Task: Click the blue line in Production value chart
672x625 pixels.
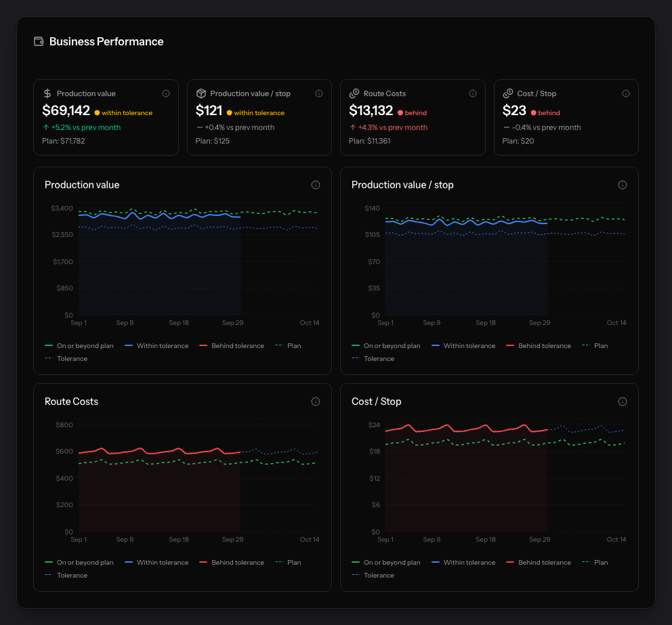Action: coord(159,216)
